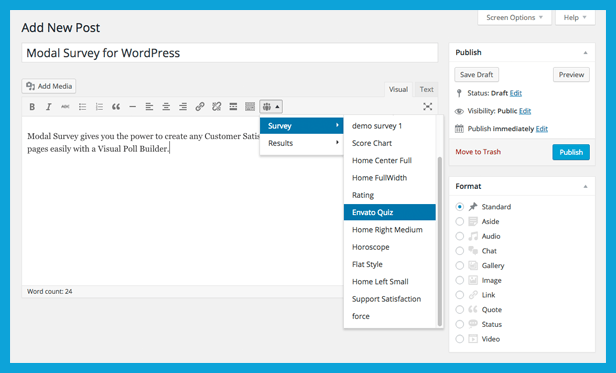This screenshot has height=373, width=616.
Task: Select the Chat post format radio
Action: pos(459,251)
